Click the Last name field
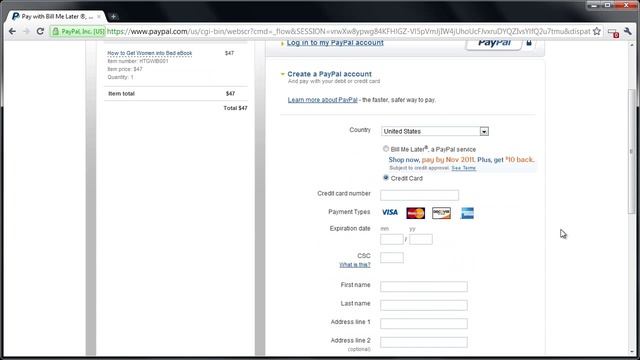Viewport: 640px width, 360px height. click(x=424, y=305)
